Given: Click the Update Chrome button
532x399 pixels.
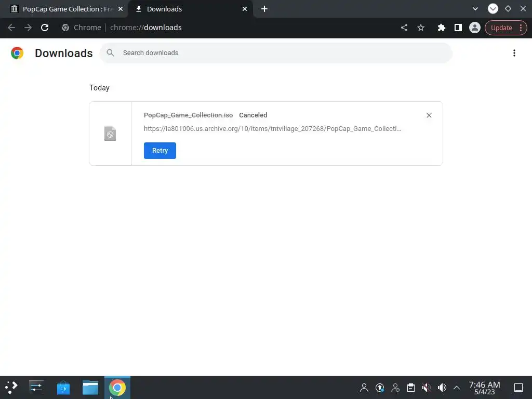Looking at the screenshot, I should coord(501,28).
